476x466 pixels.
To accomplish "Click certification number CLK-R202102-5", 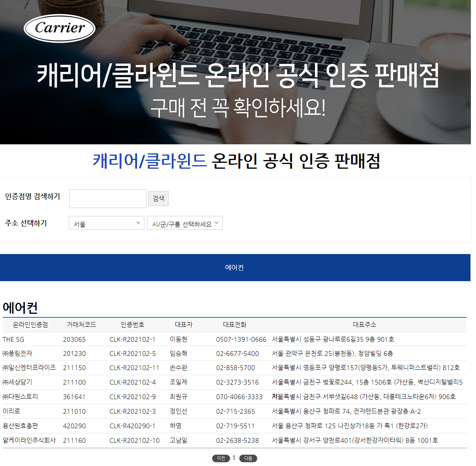I will pos(133,354).
